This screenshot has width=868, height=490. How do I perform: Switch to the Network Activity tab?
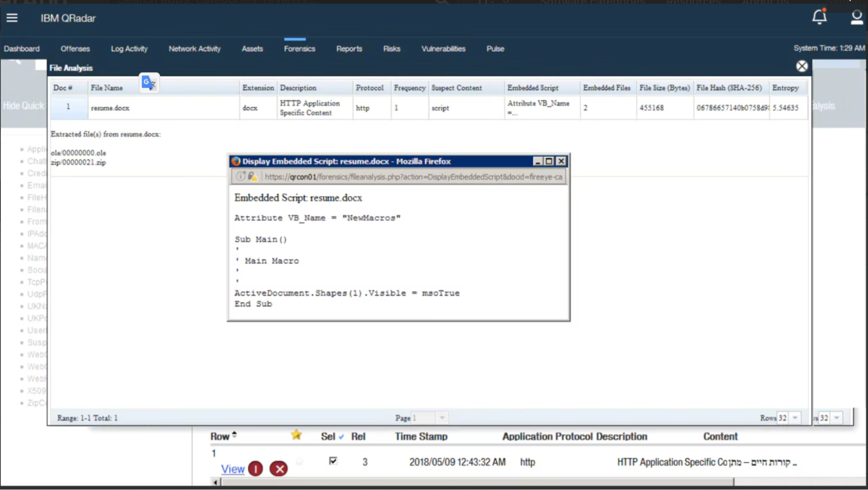(x=194, y=49)
